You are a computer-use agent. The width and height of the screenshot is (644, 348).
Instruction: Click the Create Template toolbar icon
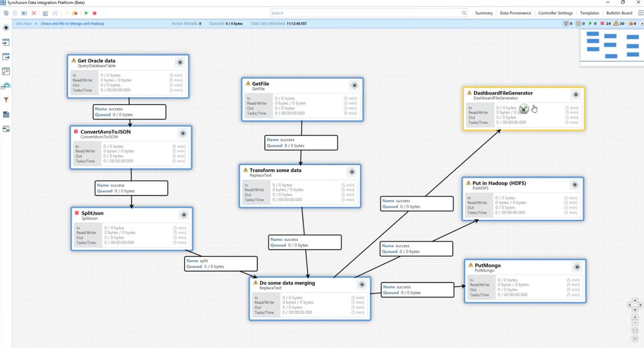coord(45,13)
